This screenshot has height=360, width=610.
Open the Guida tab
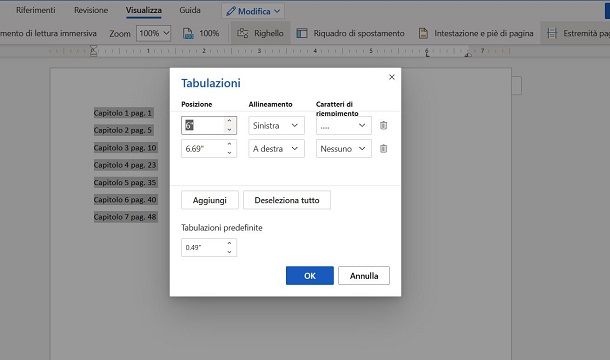[190, 10]
